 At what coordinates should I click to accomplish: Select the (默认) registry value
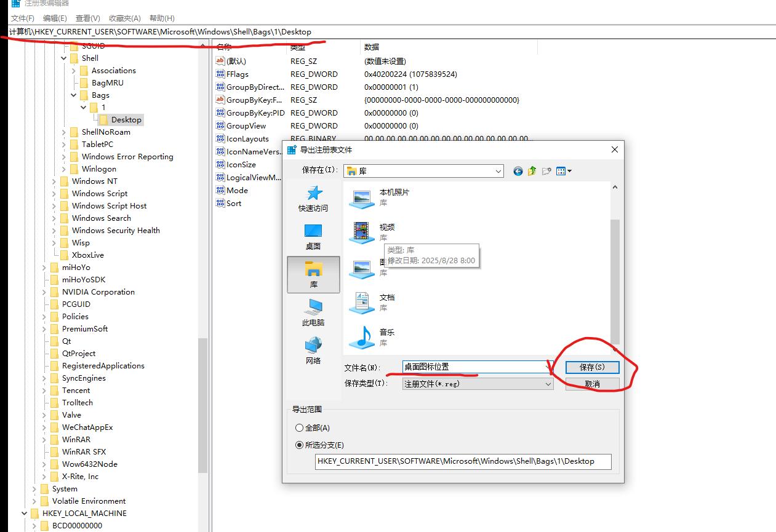(236, 61)
